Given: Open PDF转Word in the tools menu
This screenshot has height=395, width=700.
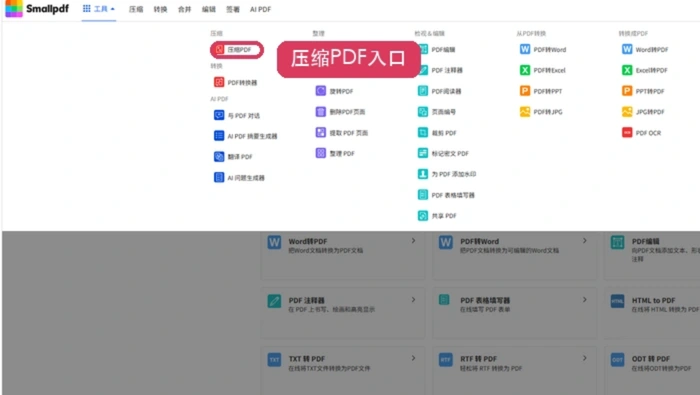Looking at the screenshot, I should point(543,50).
